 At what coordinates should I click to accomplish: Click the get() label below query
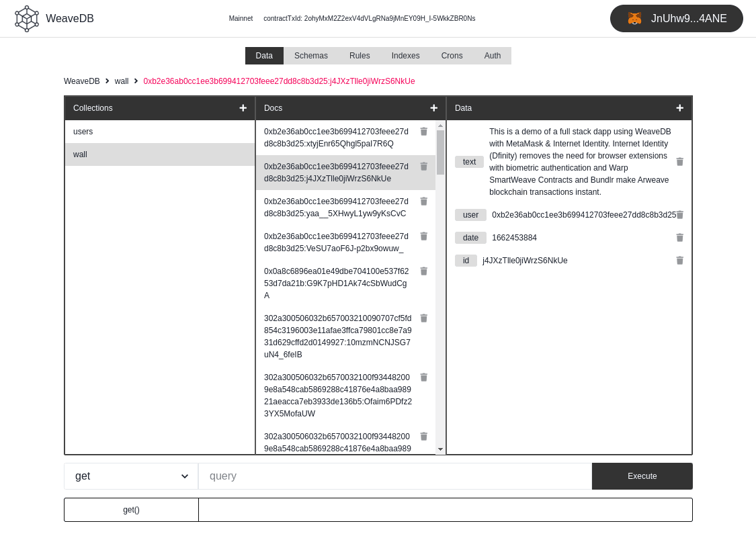click(131, 510)
